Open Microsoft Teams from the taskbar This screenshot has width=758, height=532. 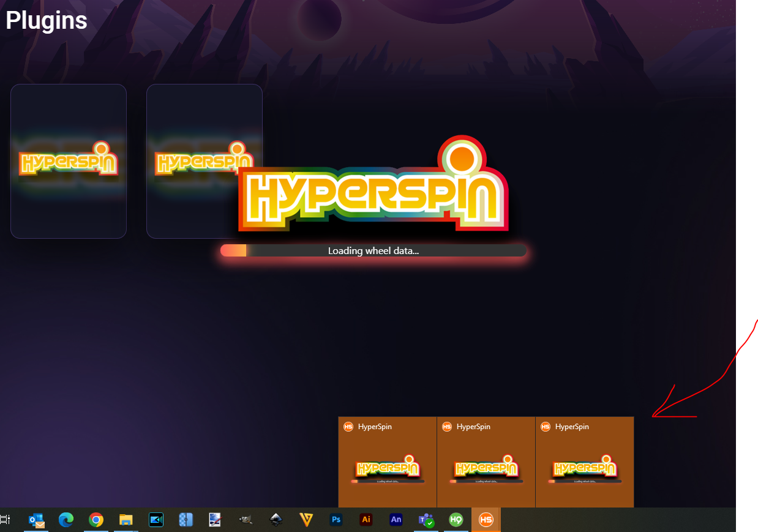(425, 520)
